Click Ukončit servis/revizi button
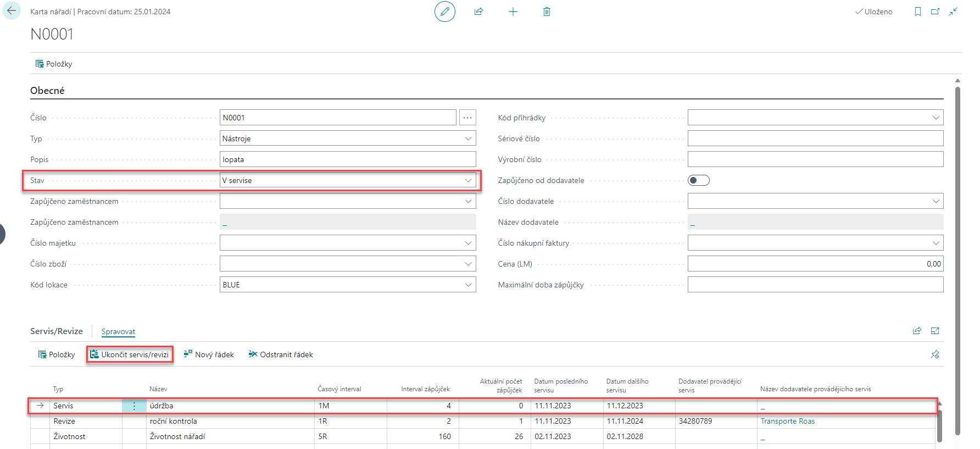This screenshot has width=980, height=449. [130, 354]
